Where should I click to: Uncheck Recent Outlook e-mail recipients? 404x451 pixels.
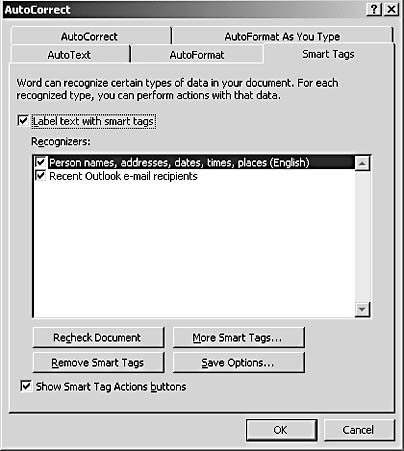(41, 176)
